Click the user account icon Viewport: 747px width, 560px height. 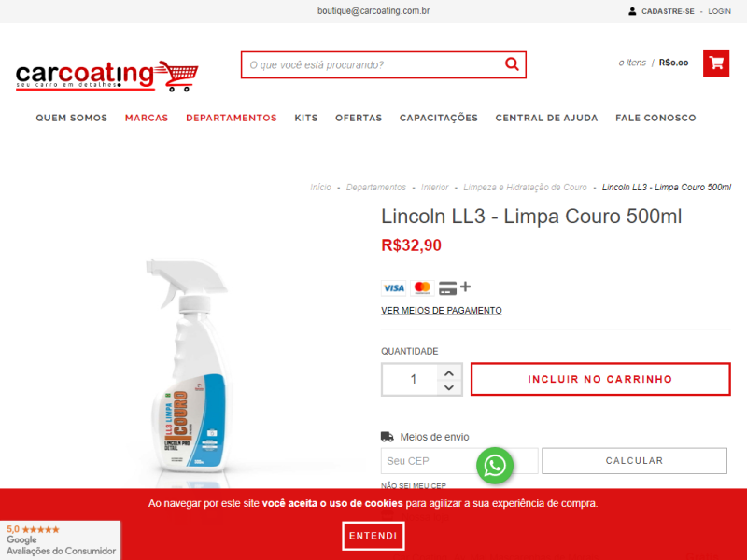632,11
